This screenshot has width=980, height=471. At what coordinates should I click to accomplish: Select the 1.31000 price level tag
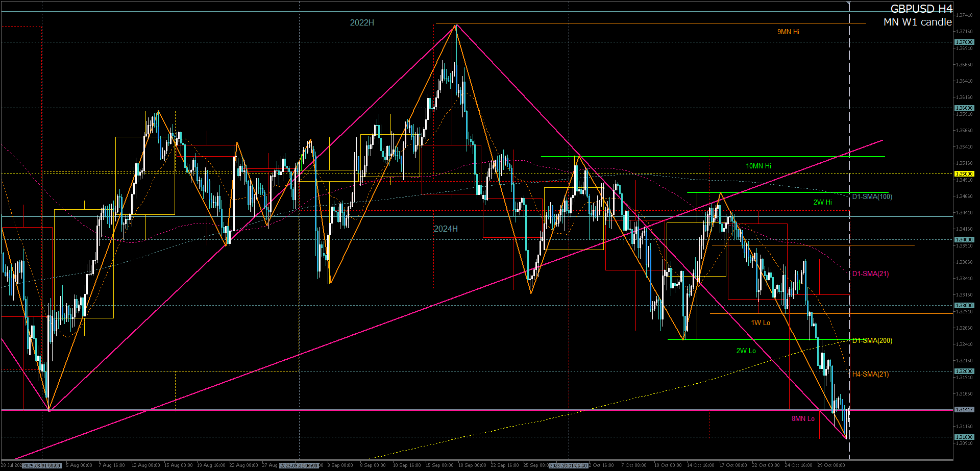(964, 437)
